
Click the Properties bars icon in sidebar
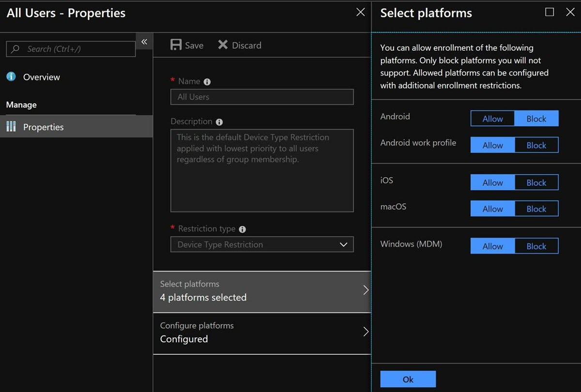click(x=11, y=127)
